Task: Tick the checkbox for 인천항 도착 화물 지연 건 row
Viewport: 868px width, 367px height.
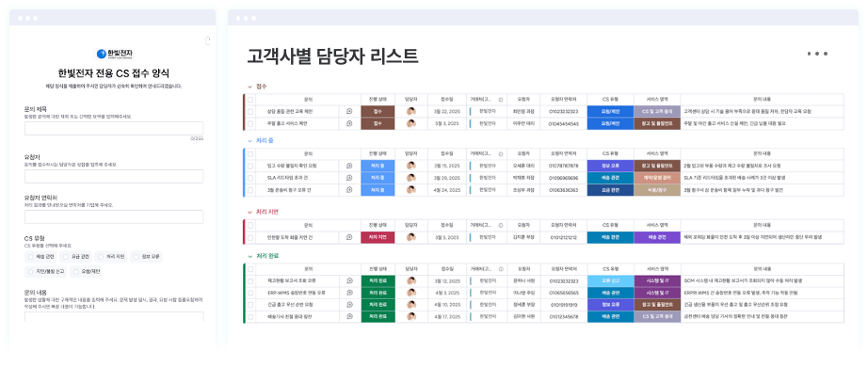Action: point(250,237)
